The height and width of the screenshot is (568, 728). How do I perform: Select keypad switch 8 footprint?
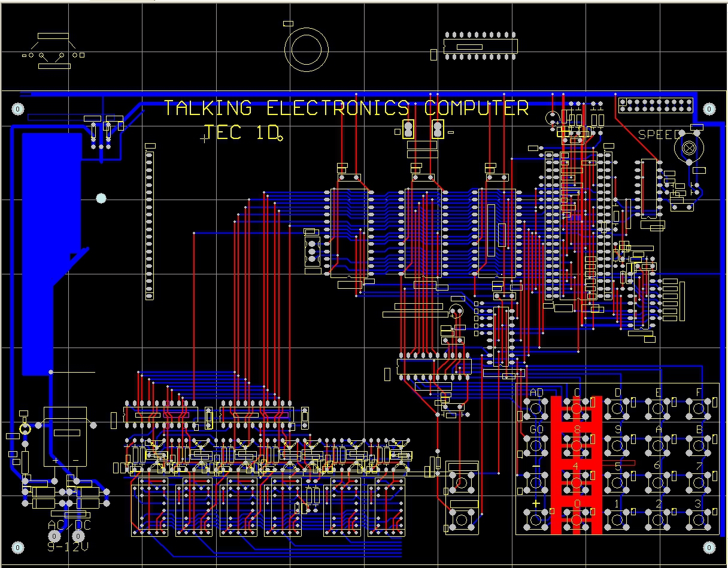pyautogui.click(x=577, y=446)
